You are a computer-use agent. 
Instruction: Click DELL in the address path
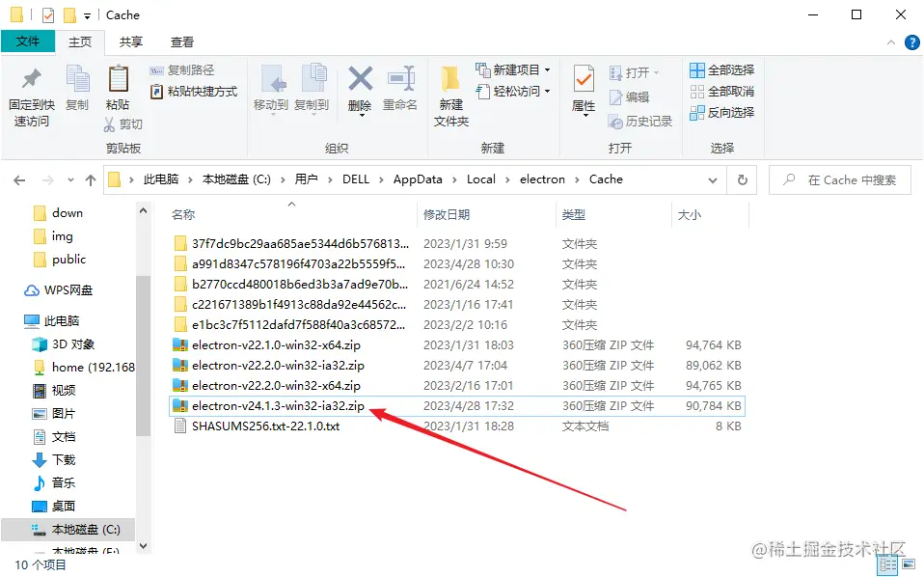pyautogui.click(x=356, y=179)
